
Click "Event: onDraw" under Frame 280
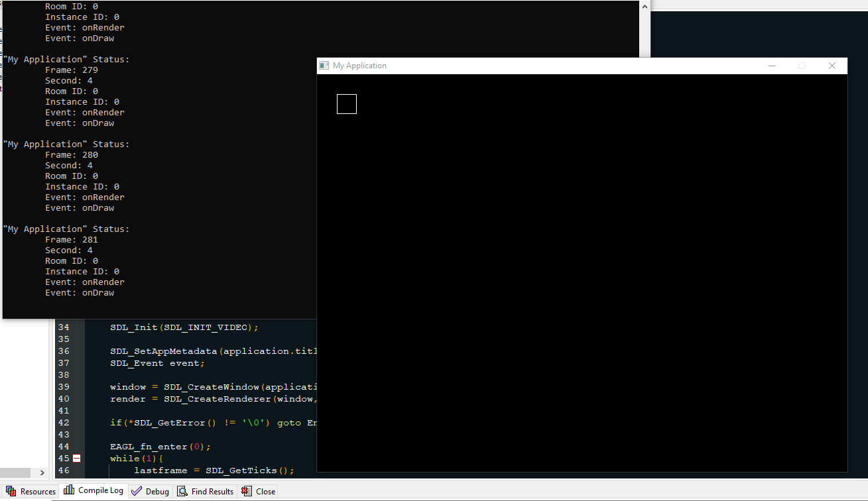(80, 208)
